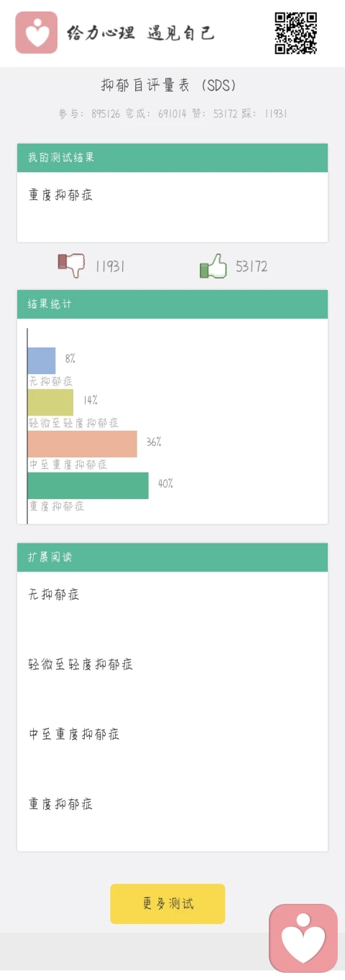Open 轻微至轻度抑郁症 reading entry
Screen dimensions: 345x980
click(80, 664)
